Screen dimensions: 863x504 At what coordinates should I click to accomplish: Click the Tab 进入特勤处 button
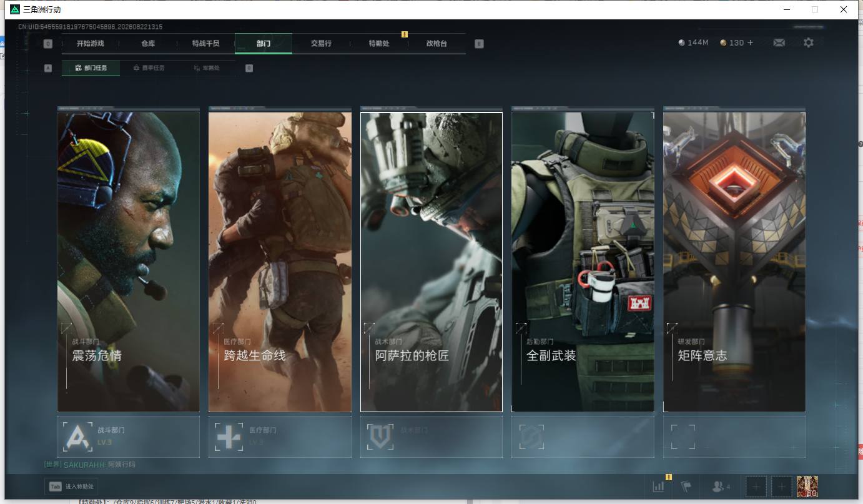(x=71, y=487)
